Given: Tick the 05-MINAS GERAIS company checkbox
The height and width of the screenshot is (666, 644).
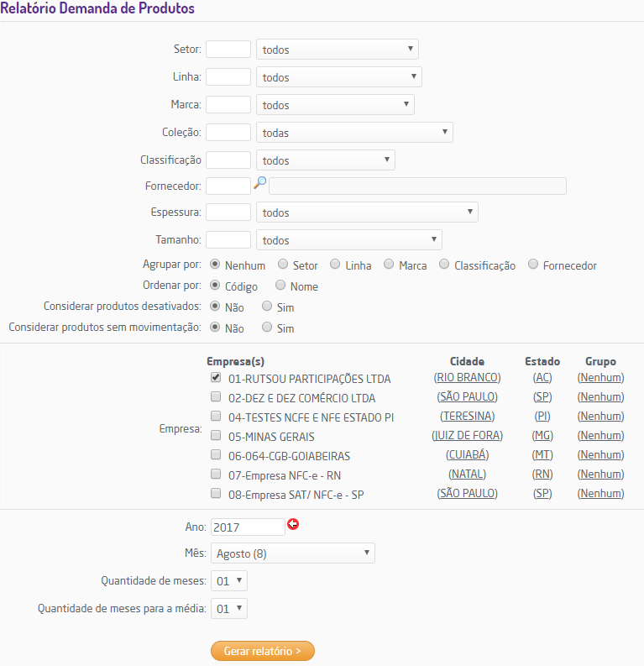Looking at the screenshot, I should click(216, 436).
